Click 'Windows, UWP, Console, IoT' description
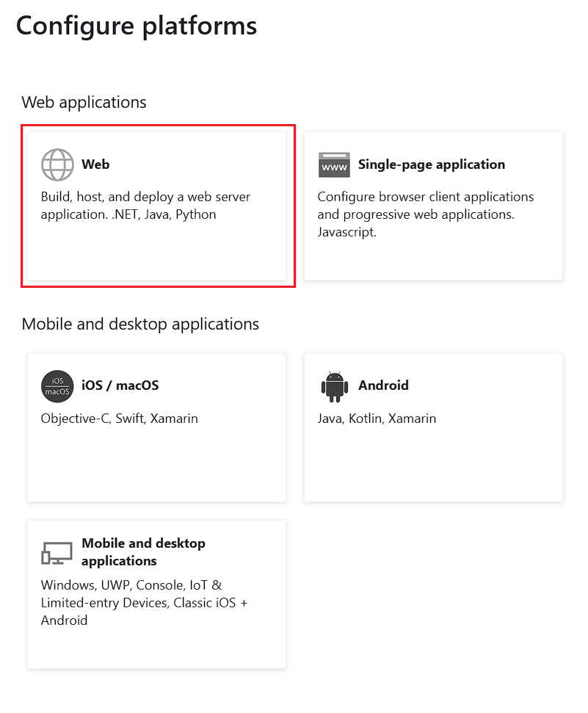 pyautogui.click(x=144, y=603)
